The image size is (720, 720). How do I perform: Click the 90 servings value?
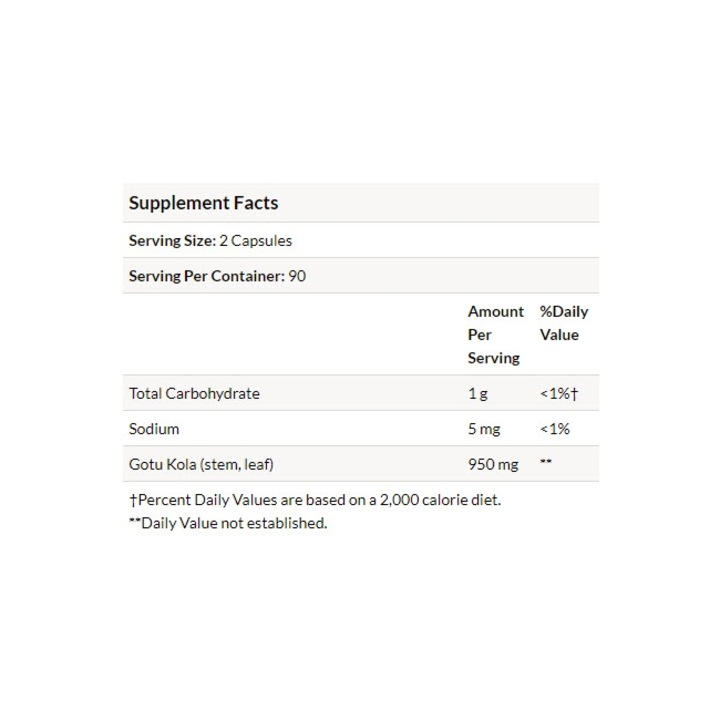click(x=297, y=276)
